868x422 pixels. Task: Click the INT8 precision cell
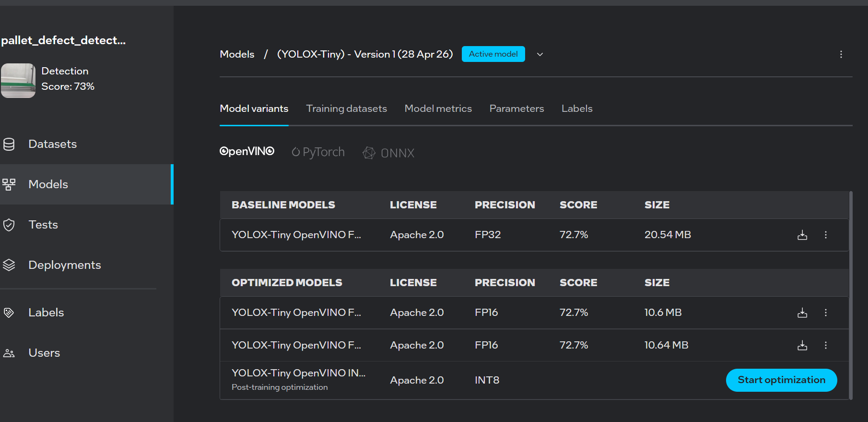point(487,380)
